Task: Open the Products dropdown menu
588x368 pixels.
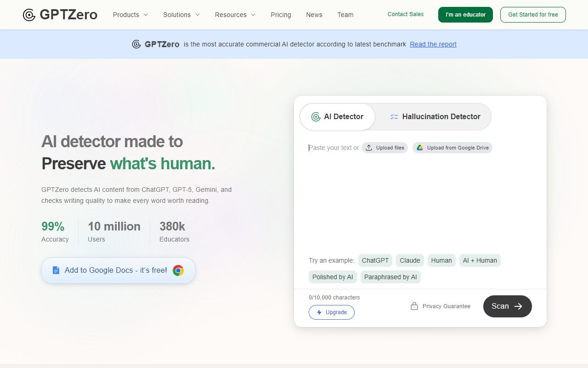Action: [x=130, y=15]
